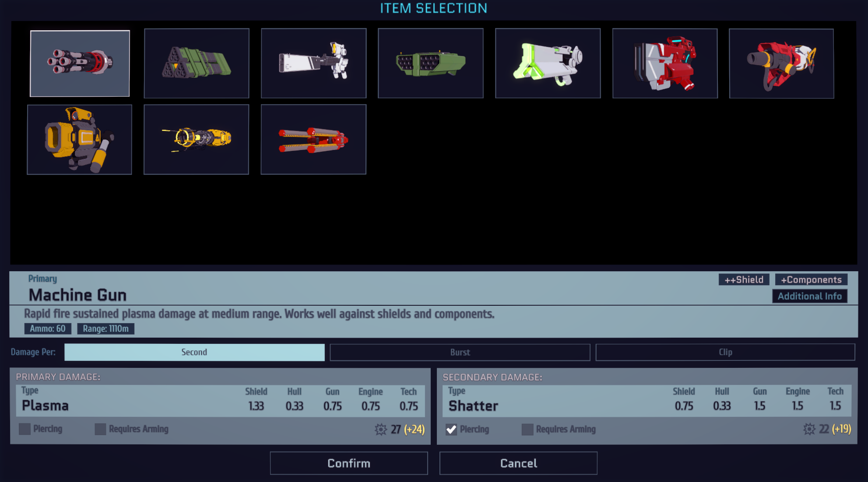
Task: Click the ITEM SELECTION heading
Action: (433, 8)
